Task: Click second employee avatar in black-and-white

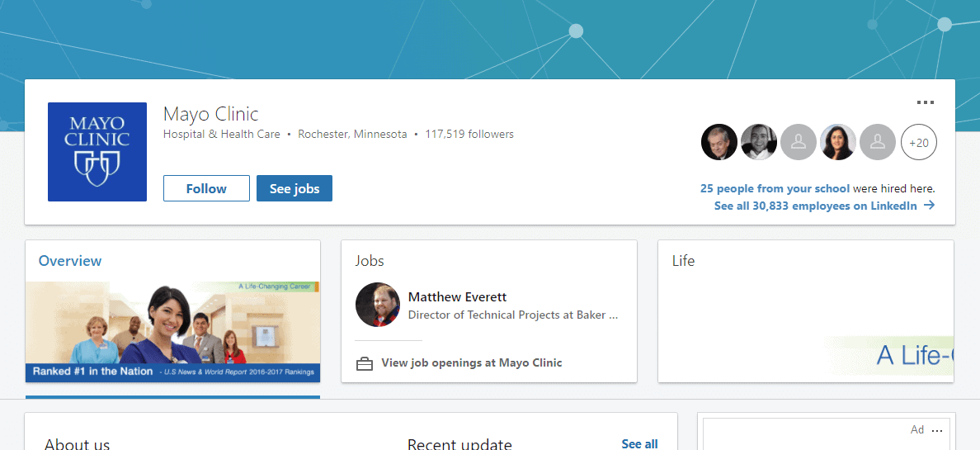Action: [759, 142]
